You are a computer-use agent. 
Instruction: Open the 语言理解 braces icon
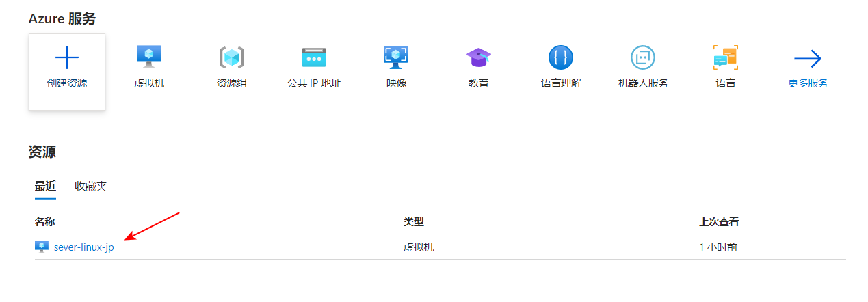[561, 57]
